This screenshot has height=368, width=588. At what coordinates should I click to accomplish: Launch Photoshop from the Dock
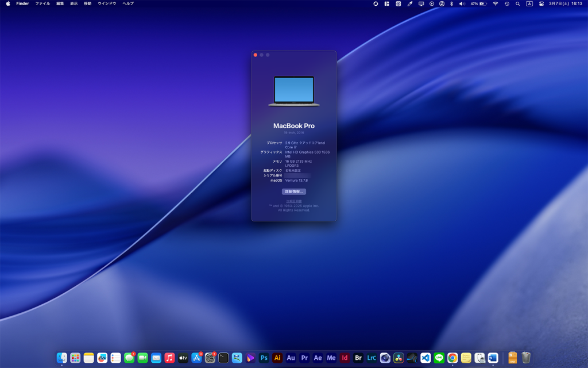click(x=264, y=358)
